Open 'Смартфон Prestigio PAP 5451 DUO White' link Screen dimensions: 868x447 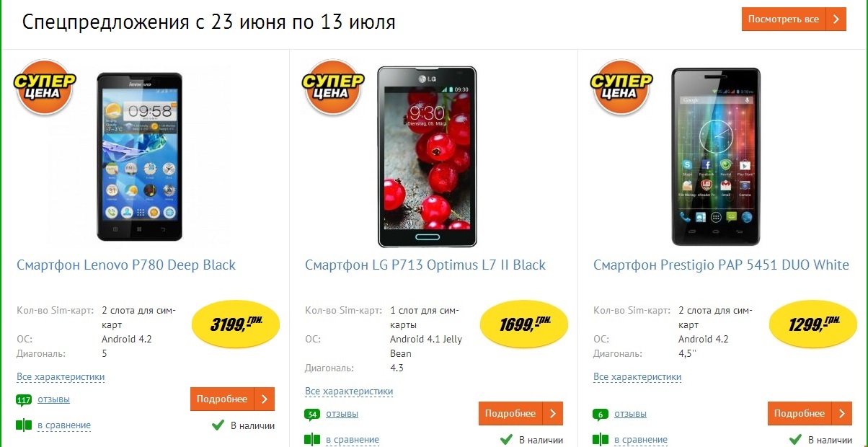(721, 265)
